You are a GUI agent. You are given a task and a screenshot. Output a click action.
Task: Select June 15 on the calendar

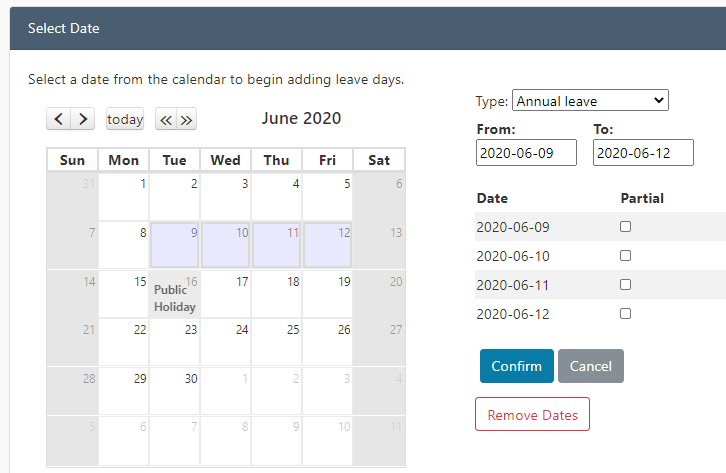tap(124, 294)
